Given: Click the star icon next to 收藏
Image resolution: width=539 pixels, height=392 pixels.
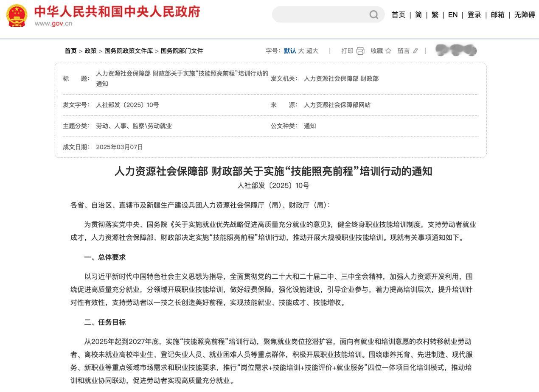Looking at the screenshot, I should 388,51.
